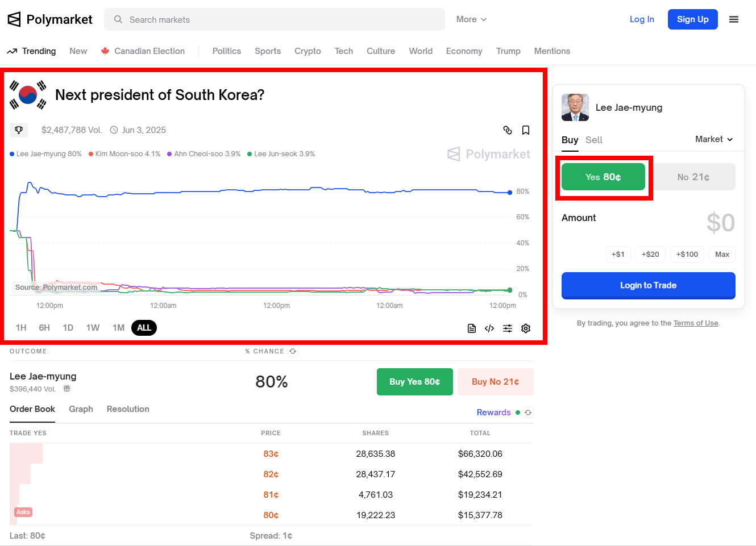
Task: Open the Trending category
Action: coord(32,51)
